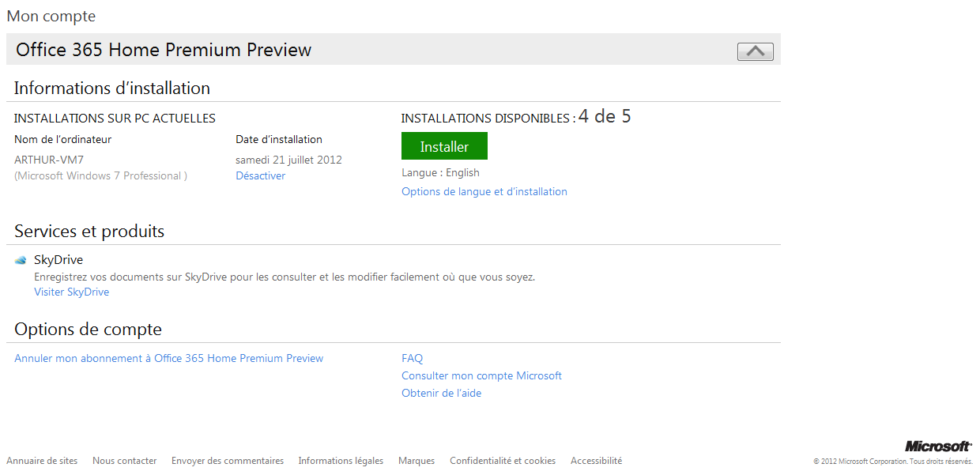Open Consulter mon compte Microsoft link

481,375
